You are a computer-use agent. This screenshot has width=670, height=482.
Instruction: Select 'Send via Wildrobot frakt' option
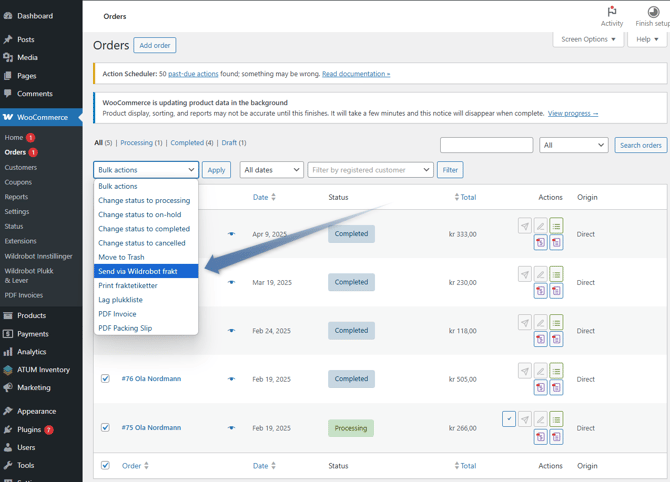(x=146, y=271)
